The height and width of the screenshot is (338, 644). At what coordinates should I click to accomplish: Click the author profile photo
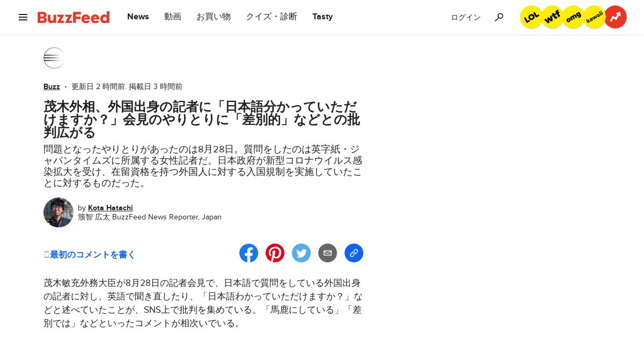click(x=58, y=212)
